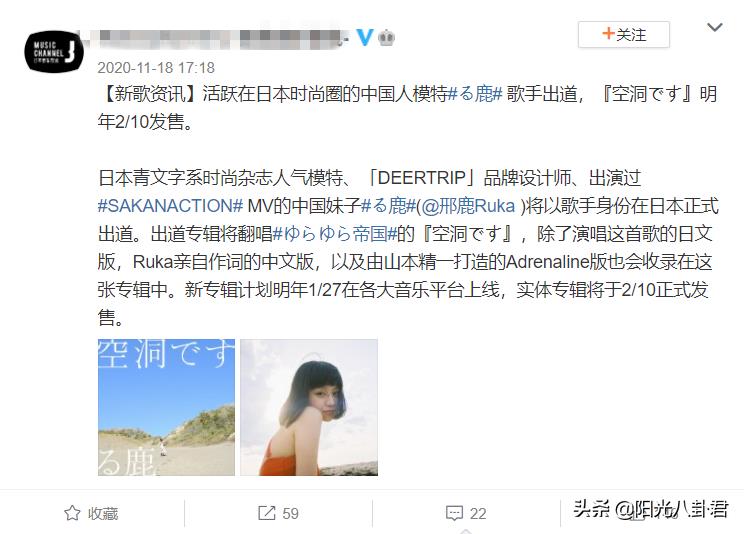Click the repost count 59
The height and width of the screenshot is (534, 744).
pos(290,513)
